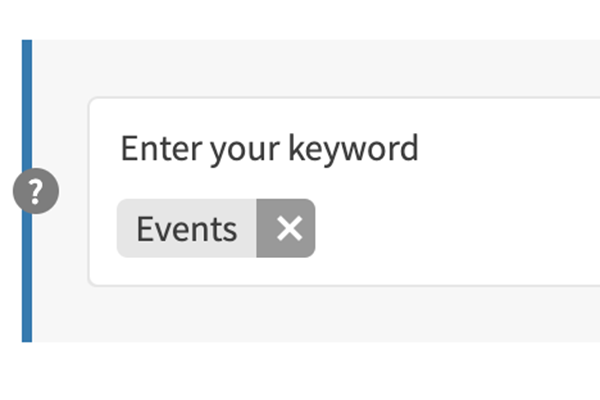Click the white area above the gray panel
600x400 pixels.
pyautogui.click(x=300, y=18)
